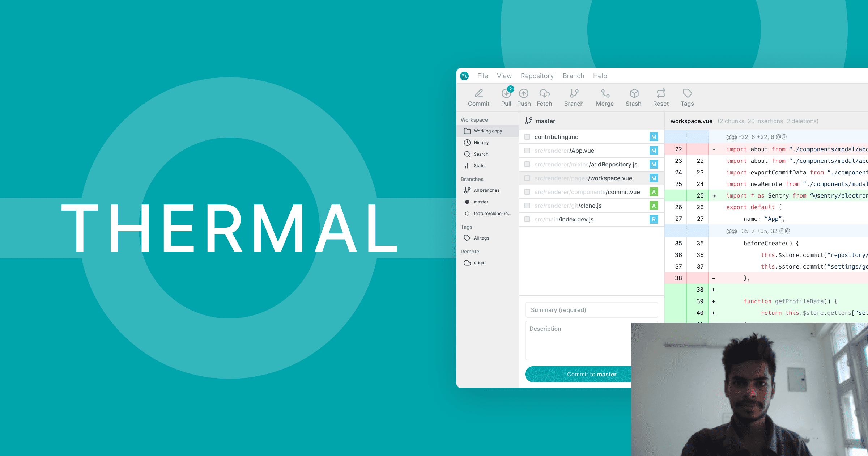Viewport: 868px width, 456px height.
Task: Tick the index.dev.js checkbox
Action: tap(527, 219)
